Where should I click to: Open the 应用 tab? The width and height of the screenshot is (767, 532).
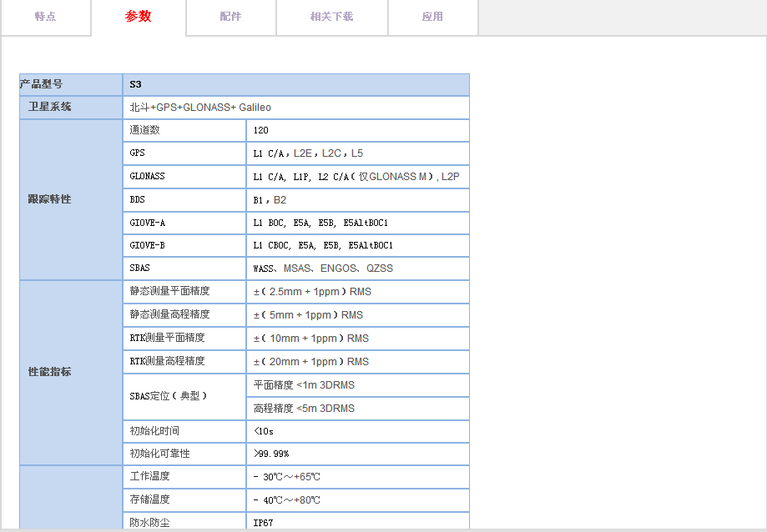(432, 17)
